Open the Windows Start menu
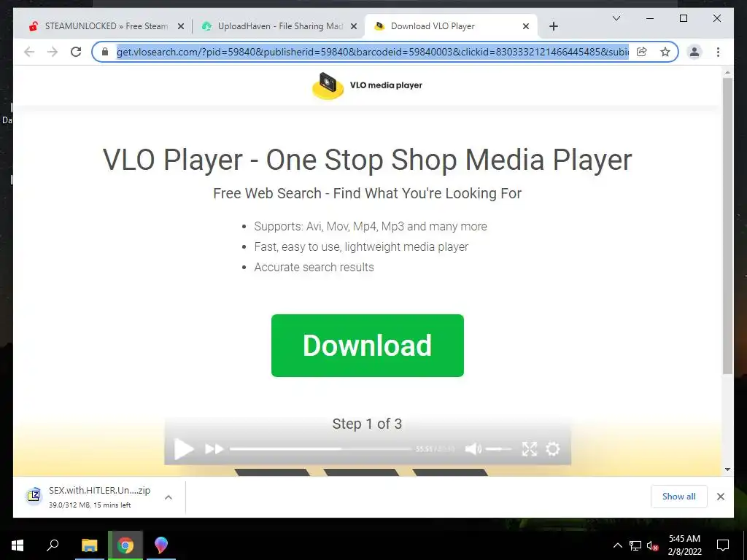747x560 pixels. (18, 545)
